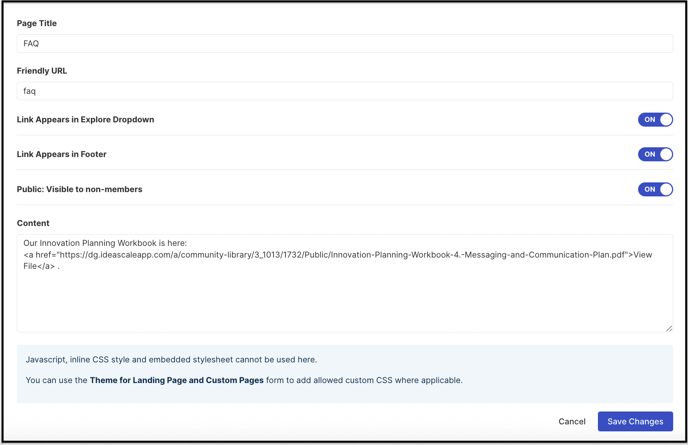Turn off Link Appears in Explore Dropdown toggle
Viewport: 688px width, 445px height.
click(655, 119)
